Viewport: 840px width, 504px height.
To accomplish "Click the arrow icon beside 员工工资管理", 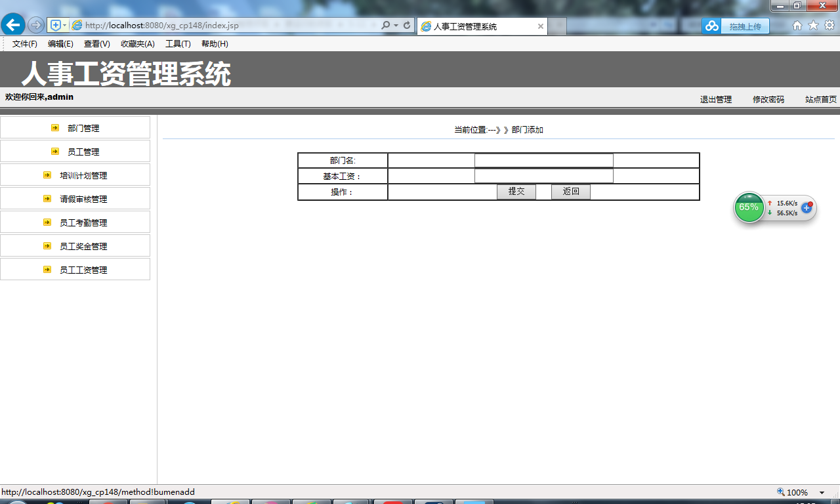I will click(x=47, y=270).
